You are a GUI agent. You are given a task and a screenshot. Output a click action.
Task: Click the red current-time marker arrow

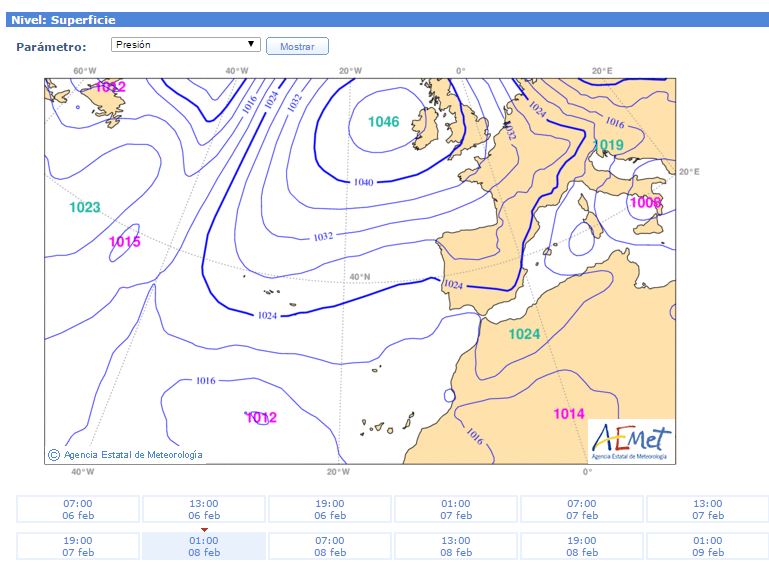point(204,529)
